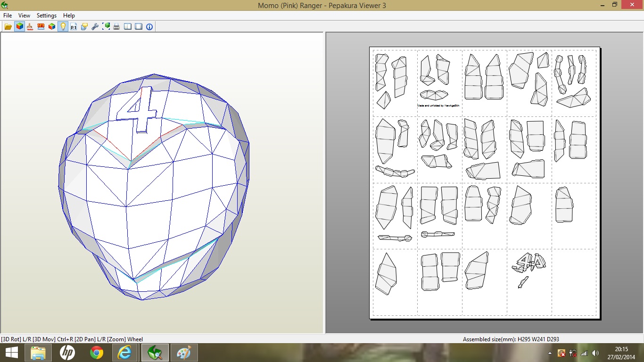Launch Google Chrome from taskbar

click(x=97, y=353)
